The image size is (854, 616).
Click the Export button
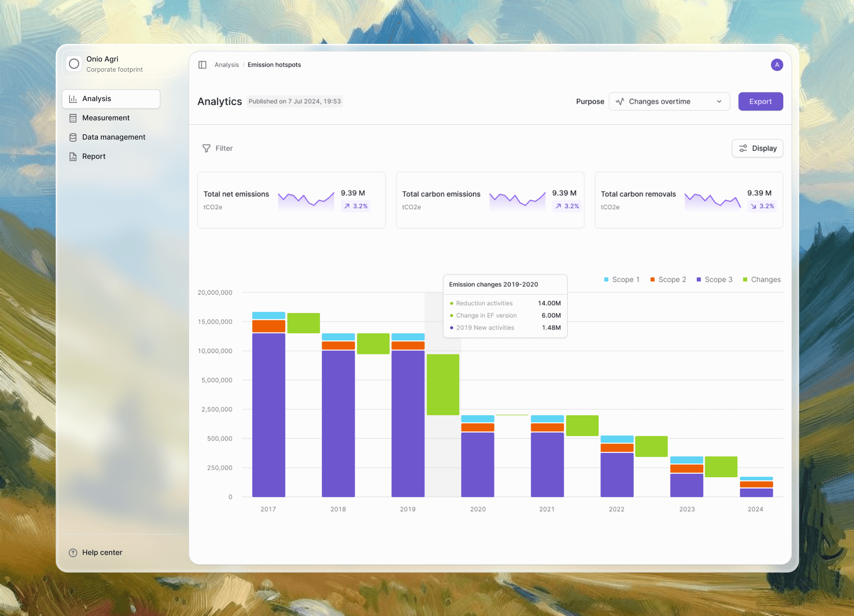760,102
